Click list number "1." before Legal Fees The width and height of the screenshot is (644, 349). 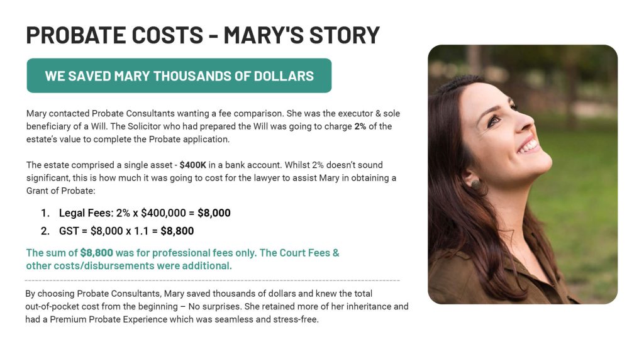click(45, 213)
